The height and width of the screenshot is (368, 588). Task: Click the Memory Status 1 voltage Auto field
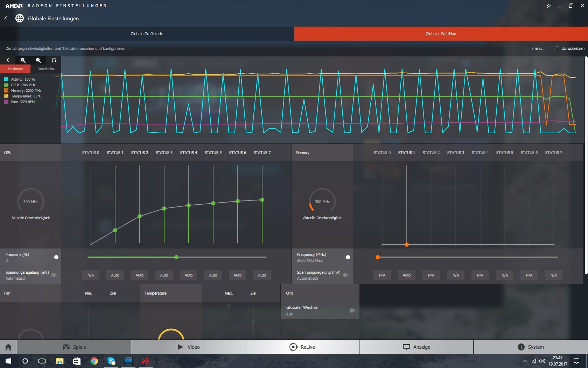click(x=407, y=275)
